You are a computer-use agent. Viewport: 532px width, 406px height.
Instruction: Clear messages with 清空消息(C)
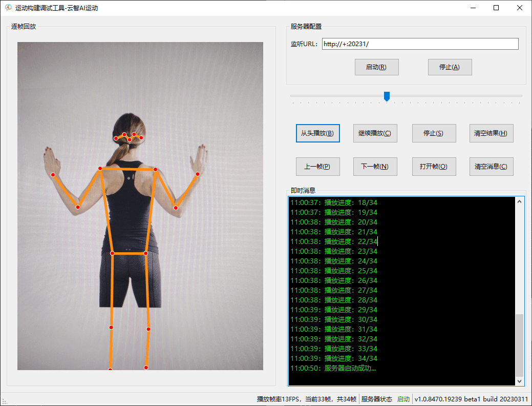pyautogui.click(x=491, y=167)
